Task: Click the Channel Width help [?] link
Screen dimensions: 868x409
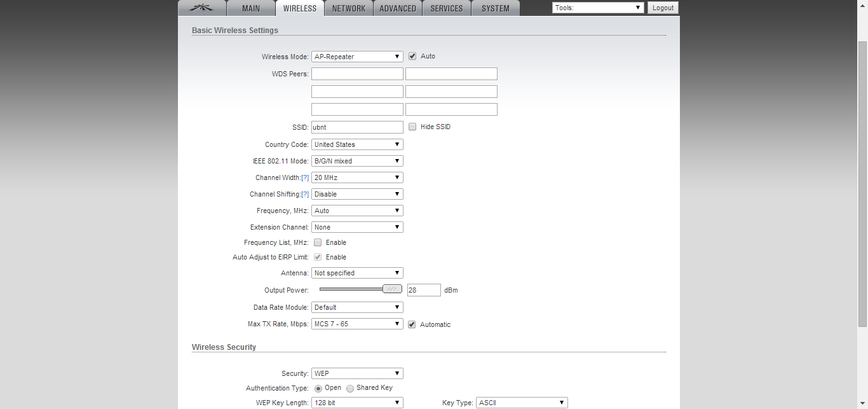Action: click(x=305, y=177)
